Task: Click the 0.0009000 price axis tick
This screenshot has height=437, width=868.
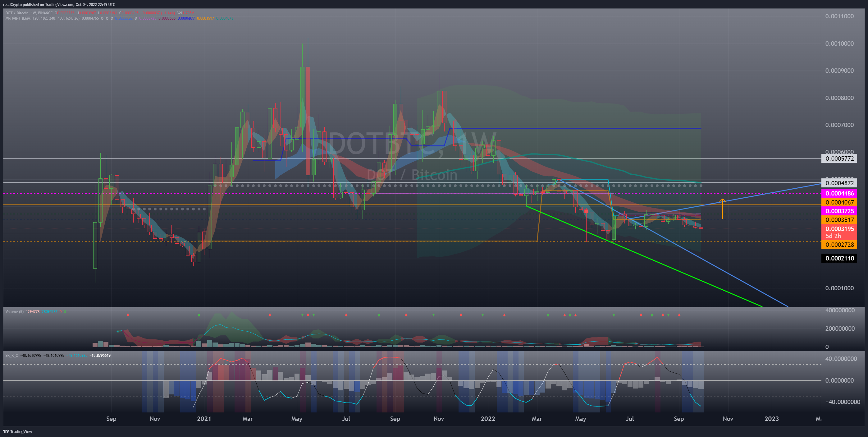Action: click(839, 71)
